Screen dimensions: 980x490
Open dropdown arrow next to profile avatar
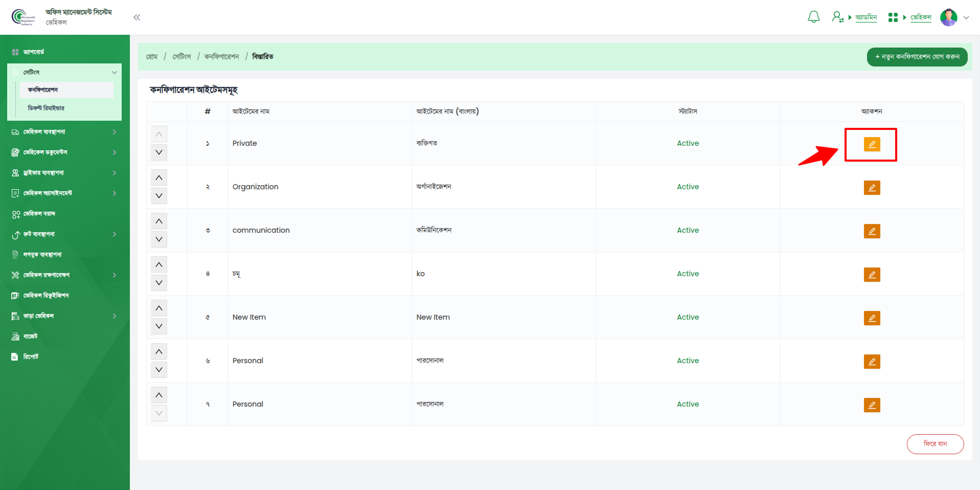tap(966, 17)
